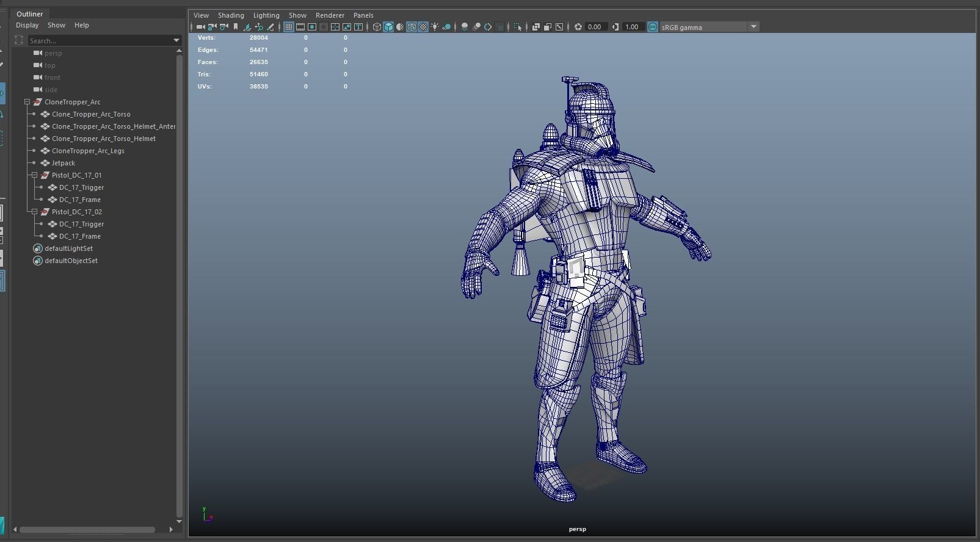
Task: Open the Outliner search filter dropdown arrow
Action: coord(176,41)
